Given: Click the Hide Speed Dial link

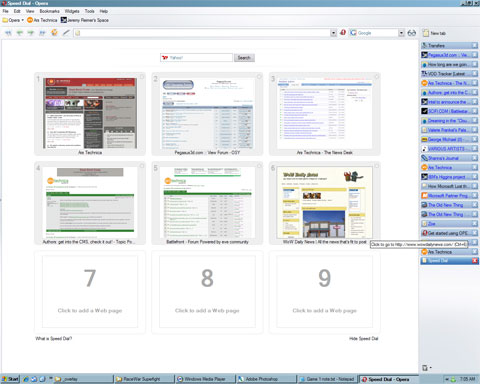Looking at the screenshot, I should coord(363,339).
